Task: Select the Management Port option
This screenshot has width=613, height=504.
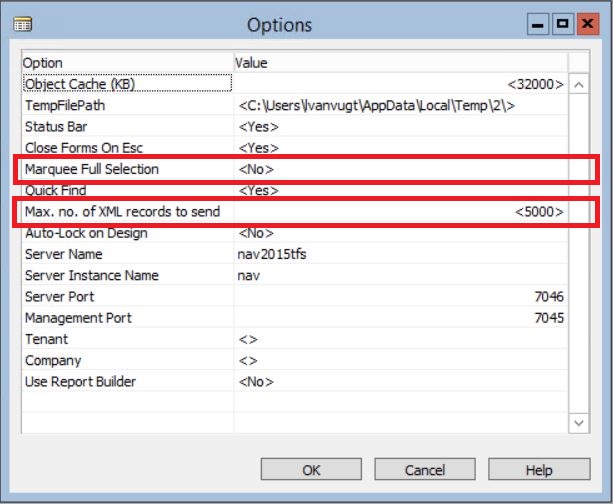Action: tap(127, 317)
